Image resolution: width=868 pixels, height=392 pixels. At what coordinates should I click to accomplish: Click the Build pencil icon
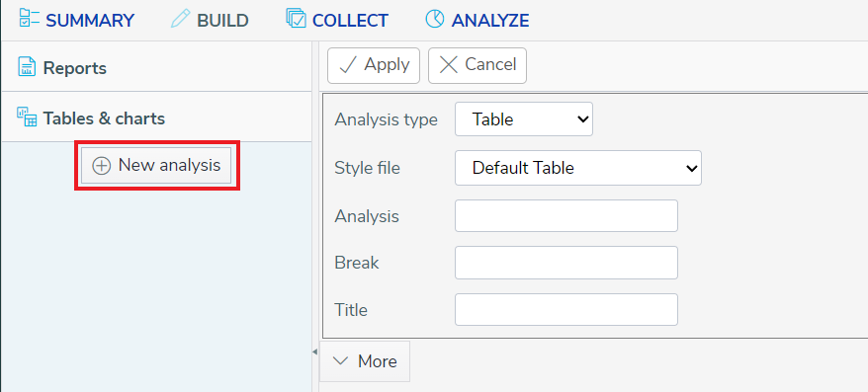tap(180, 18)
